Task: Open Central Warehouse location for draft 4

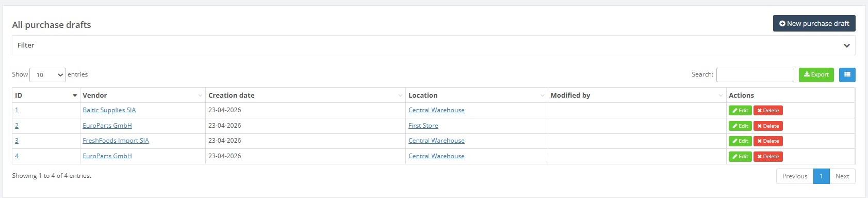Action: [x=436, y=156]
